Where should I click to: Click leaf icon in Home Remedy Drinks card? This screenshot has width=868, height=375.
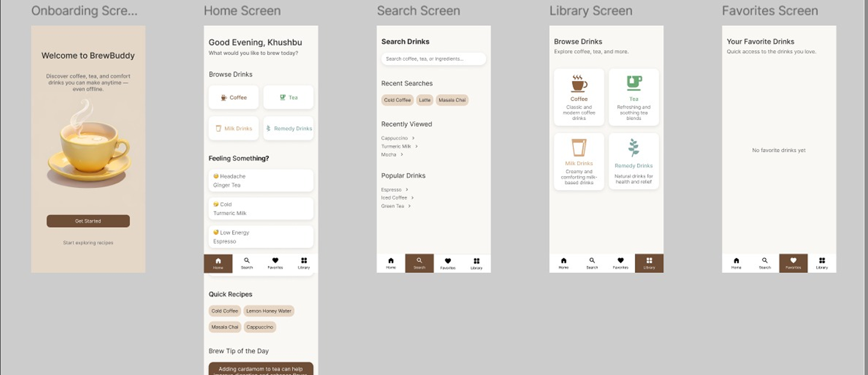269,128
